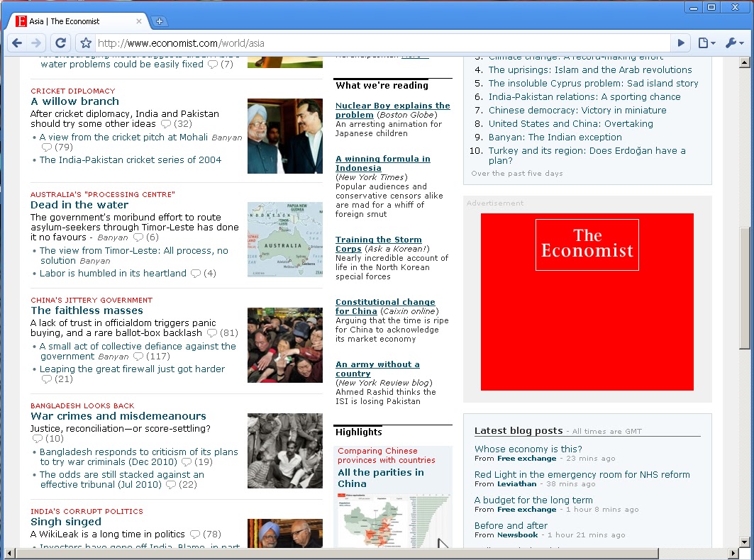Screen dimensions: 754x560
Task: Open the article Dead in the water
Action: coord(79,205)
